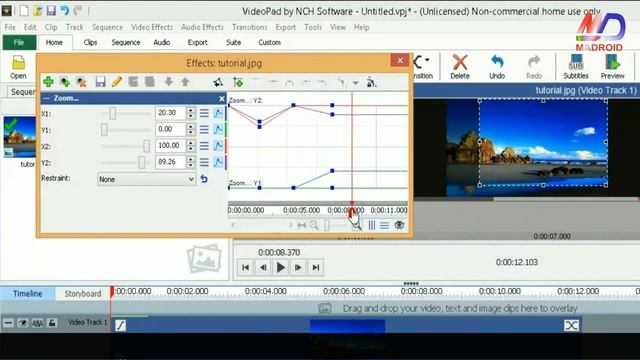Click the effects curve icon at the clip start

click(x=120, y=325)
